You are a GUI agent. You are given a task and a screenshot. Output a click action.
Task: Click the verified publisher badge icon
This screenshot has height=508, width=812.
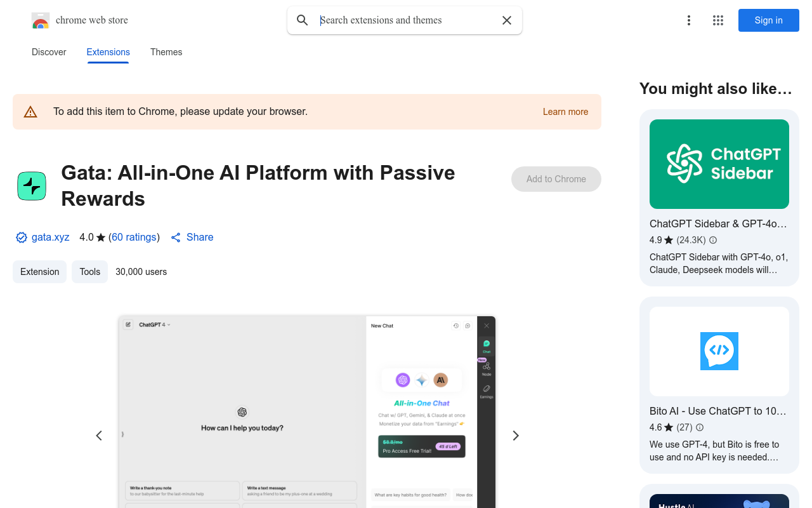[22, 237]
